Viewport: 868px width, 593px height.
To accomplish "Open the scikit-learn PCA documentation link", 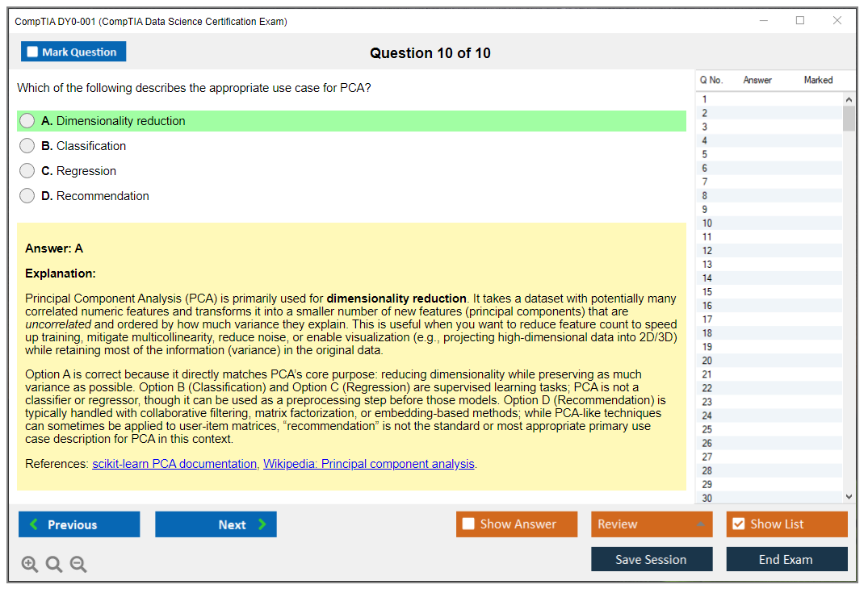I will [x=174, y=464].
